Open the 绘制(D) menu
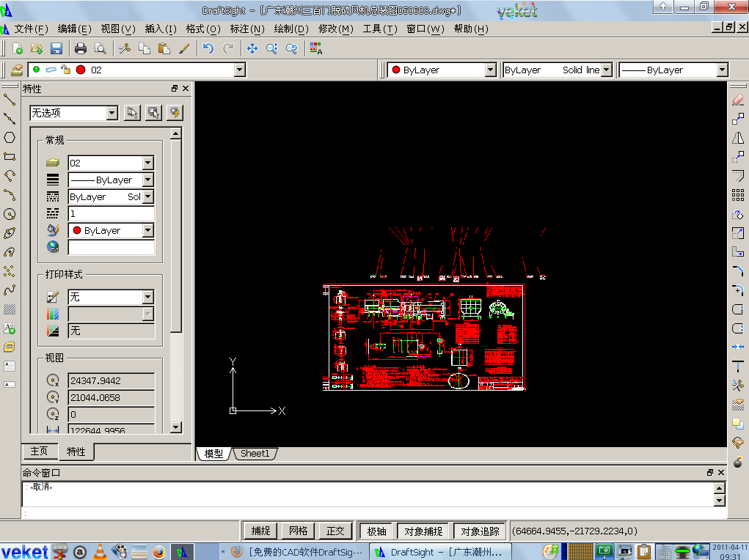Screen dimensions: 749x560 pyautogui.click(x=291, y=29)
